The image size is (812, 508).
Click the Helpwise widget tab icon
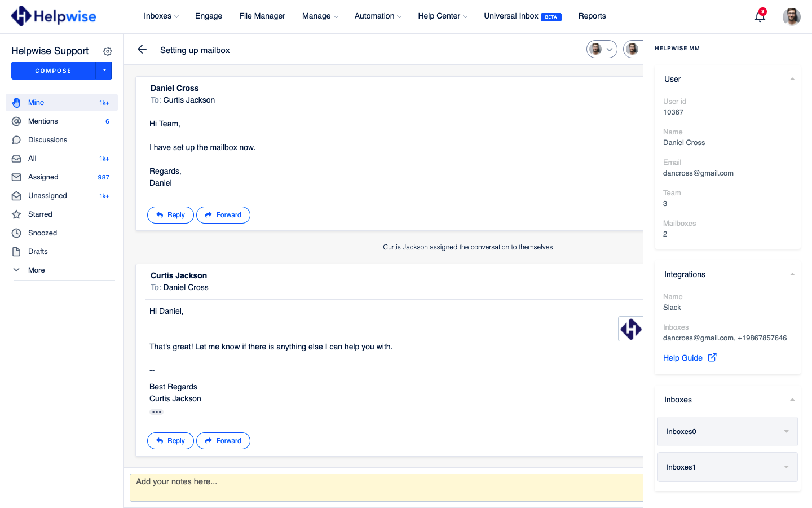(631, 329)
